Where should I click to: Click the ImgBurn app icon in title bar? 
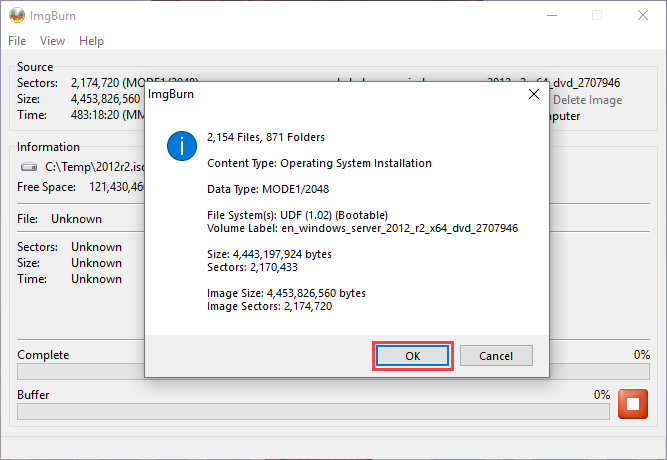(17, 16)
